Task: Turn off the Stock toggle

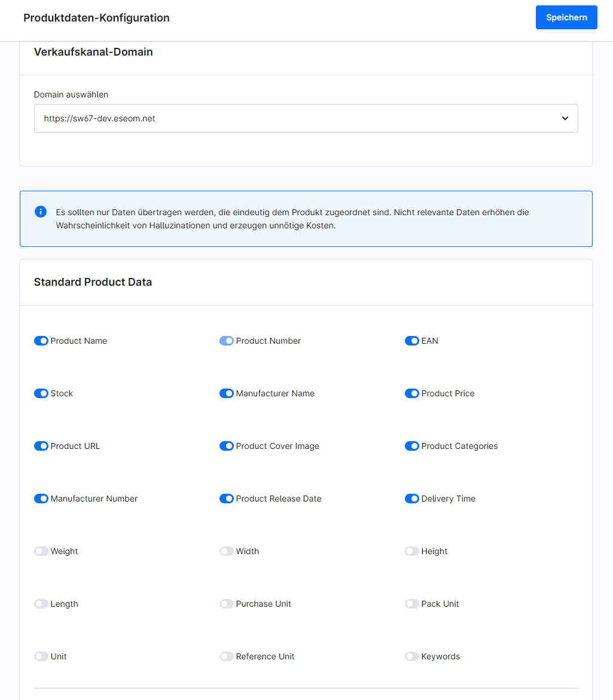Action: click(41, 393)
